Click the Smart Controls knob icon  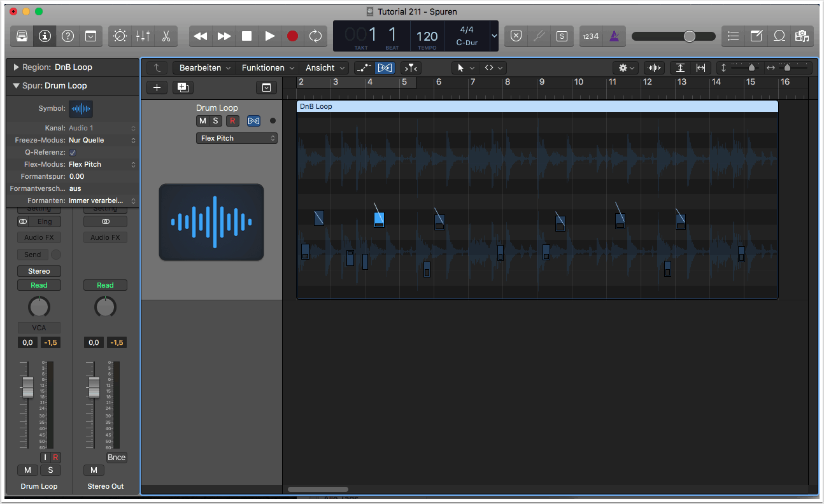click(120, 36)
